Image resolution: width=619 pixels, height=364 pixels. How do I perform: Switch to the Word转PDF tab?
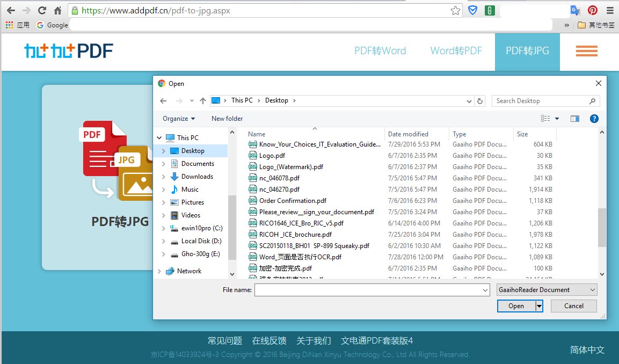(456, 50)
